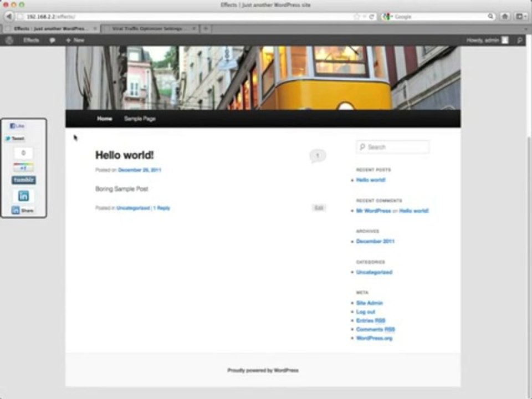Open the Google search engine dropdown
Screen dimensions: 532x399
coord(387,16)
